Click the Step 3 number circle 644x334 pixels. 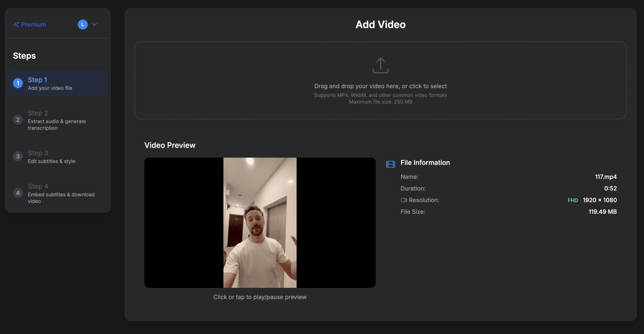(18, 157)
